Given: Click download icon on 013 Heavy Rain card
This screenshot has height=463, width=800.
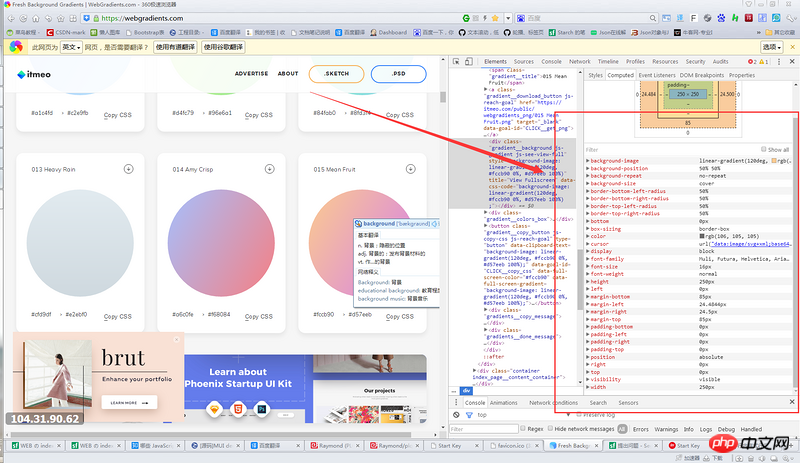Looking at the screenshot, I should pos(129,169).
